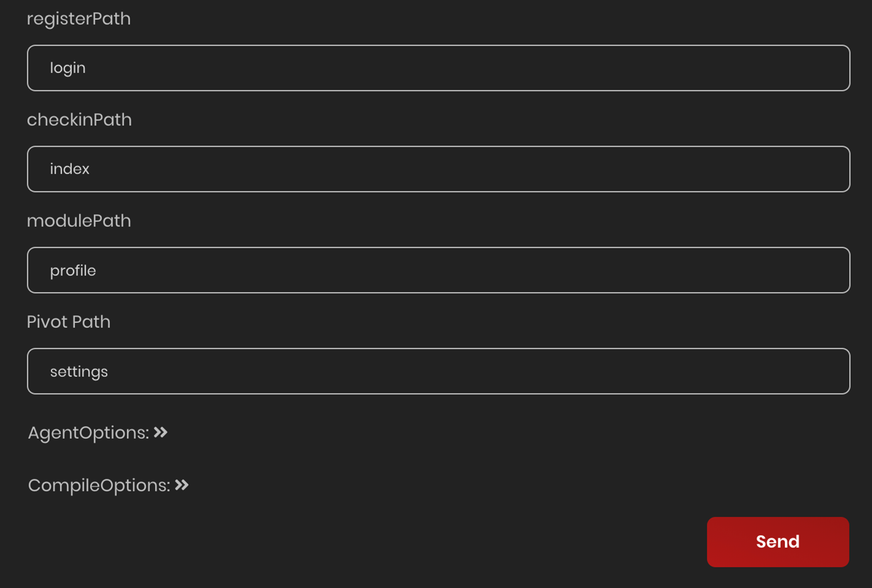Viewport: 872px width, 588px height.
Task: Click the 'settings' value text
Action: [x=78, y=372]
